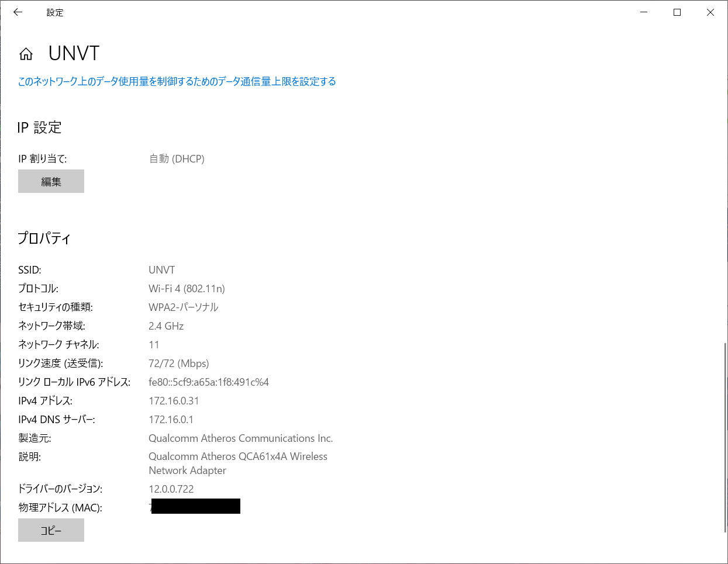This screenshot has height=564, width=728.
Task: Click the SSID: label
Action: point(29,270)
